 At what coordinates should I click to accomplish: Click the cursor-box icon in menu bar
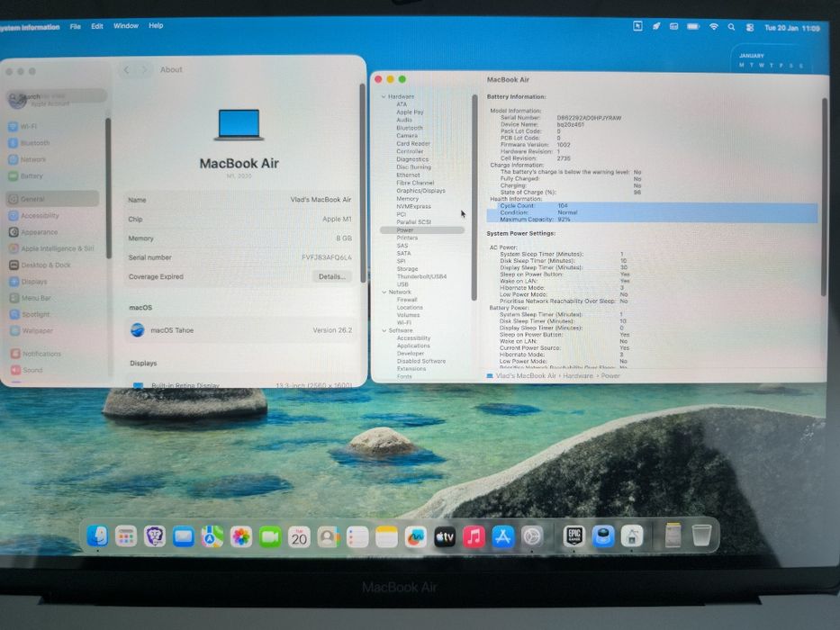click(637, 26)
